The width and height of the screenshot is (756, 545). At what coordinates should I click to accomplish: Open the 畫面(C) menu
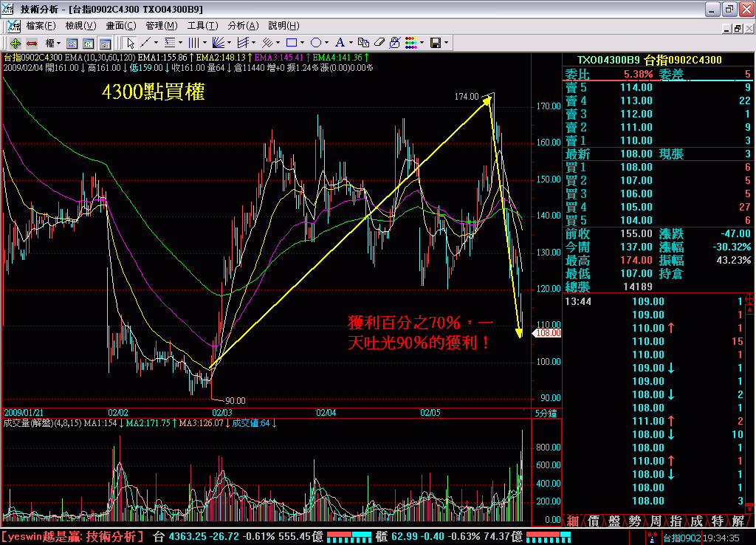(121, 26)
